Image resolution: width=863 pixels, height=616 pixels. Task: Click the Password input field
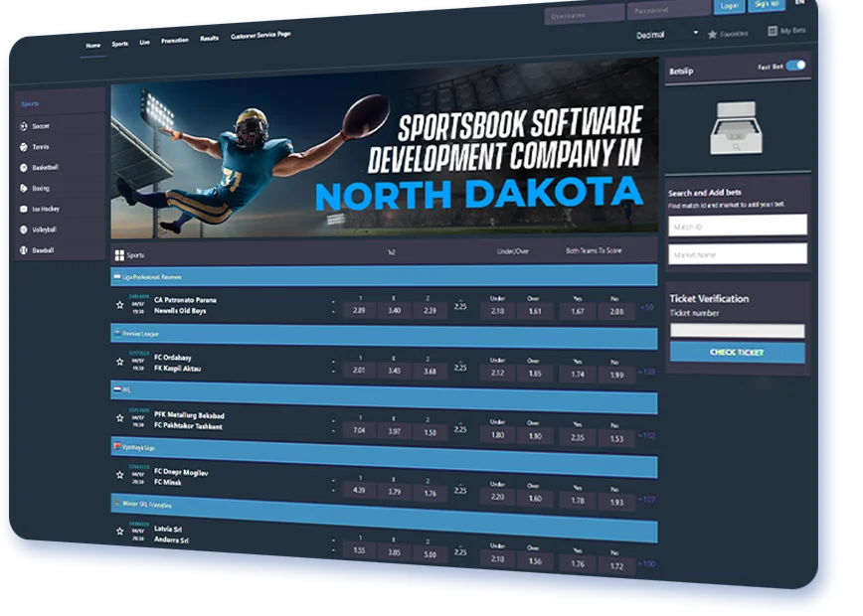point(668,10)
